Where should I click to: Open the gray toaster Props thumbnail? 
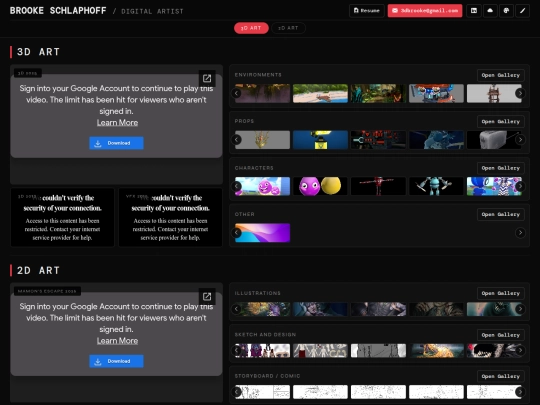coord(494,140)
